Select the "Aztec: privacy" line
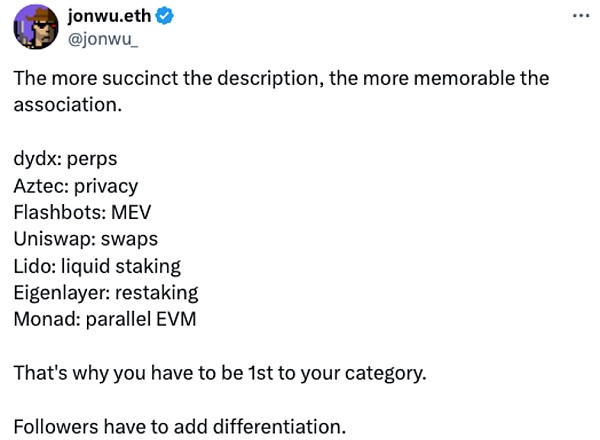600x440 pixels. 76,186
